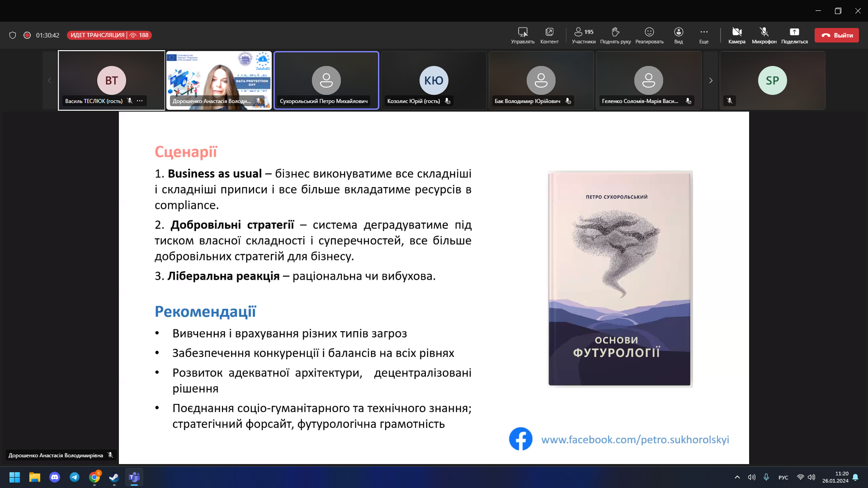Open the Управлять (manage) control icon

(x=523, y=32)
